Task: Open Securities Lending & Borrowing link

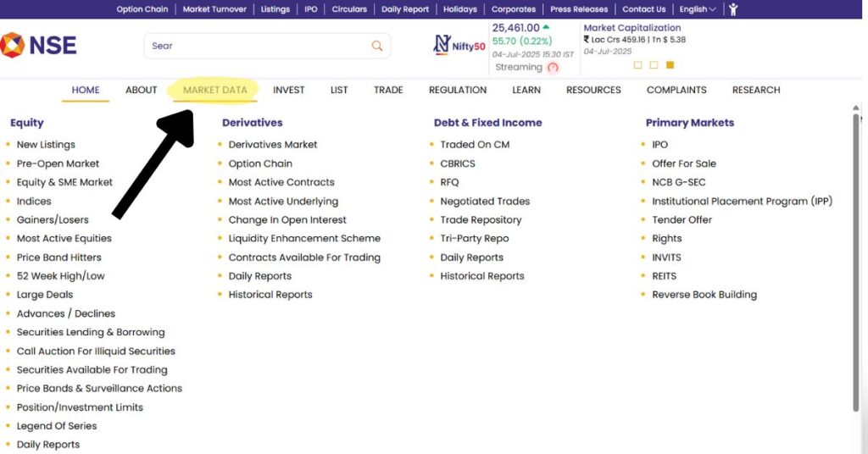Action: coord(91,332)
